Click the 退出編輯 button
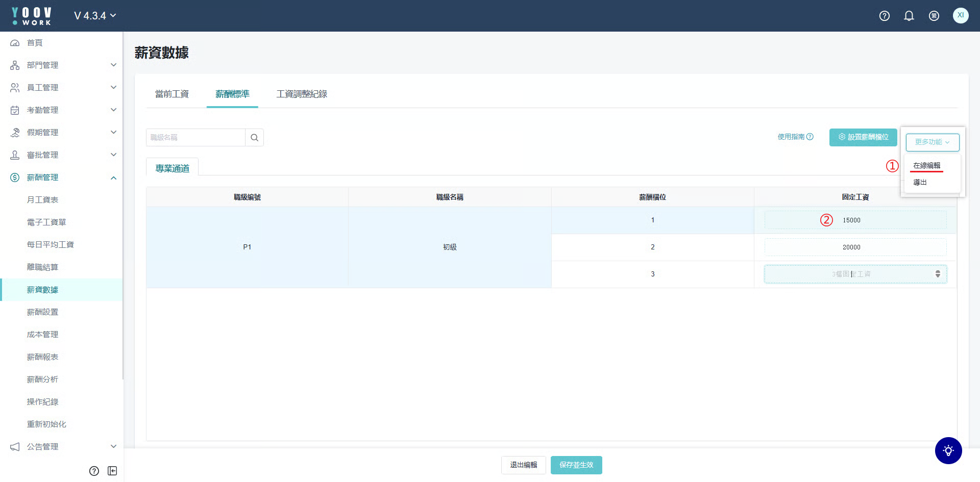Image resolution: width=980 pixels, height=482 pixels. [523, 465]
